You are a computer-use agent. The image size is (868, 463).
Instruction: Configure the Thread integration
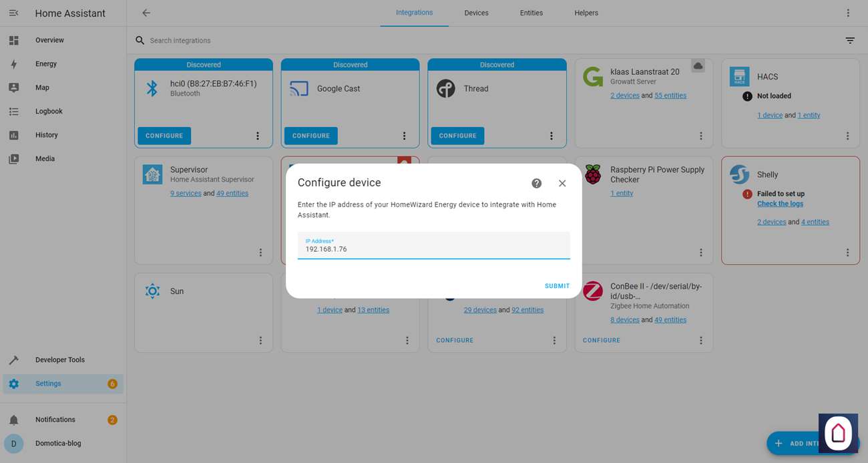click(457, 136)
